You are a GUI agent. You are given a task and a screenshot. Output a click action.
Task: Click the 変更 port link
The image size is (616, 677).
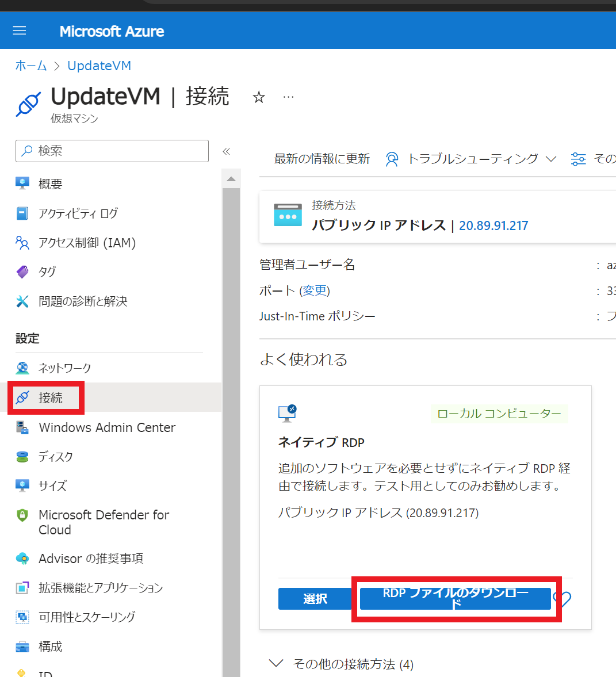[x=314, y=290]
